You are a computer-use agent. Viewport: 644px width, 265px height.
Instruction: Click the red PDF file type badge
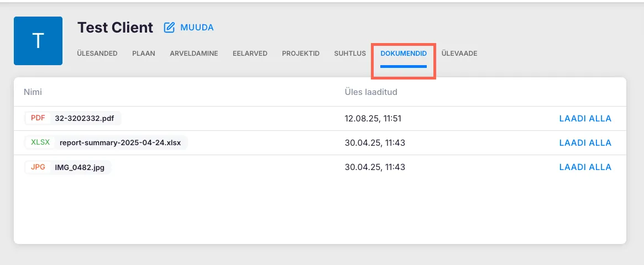point(38,118)
